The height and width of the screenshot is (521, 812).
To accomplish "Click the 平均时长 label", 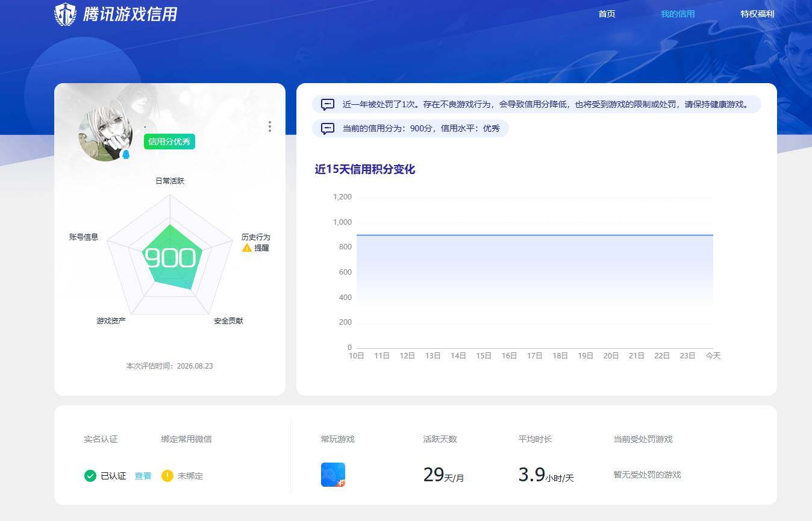I will coord(535,439).
